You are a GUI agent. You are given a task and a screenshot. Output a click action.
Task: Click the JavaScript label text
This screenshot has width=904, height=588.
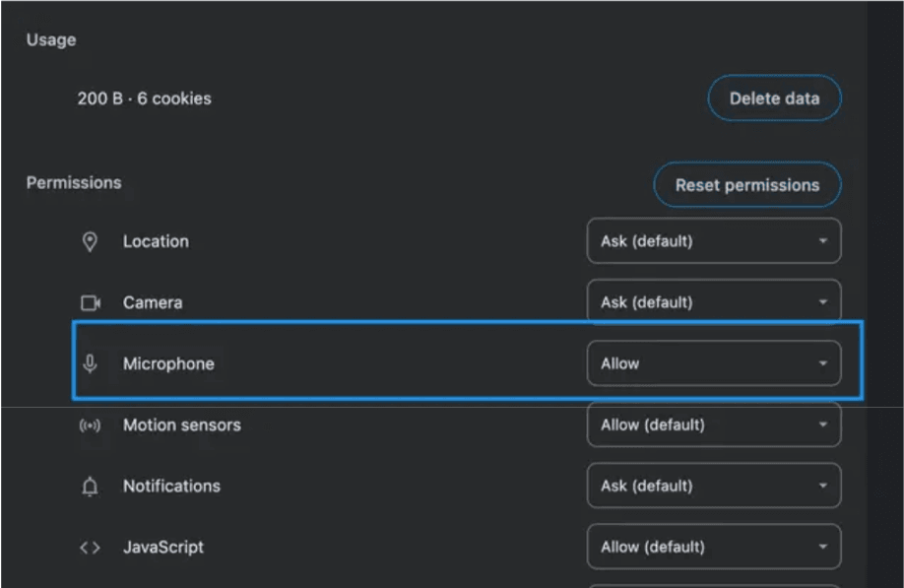coord(163,548)
